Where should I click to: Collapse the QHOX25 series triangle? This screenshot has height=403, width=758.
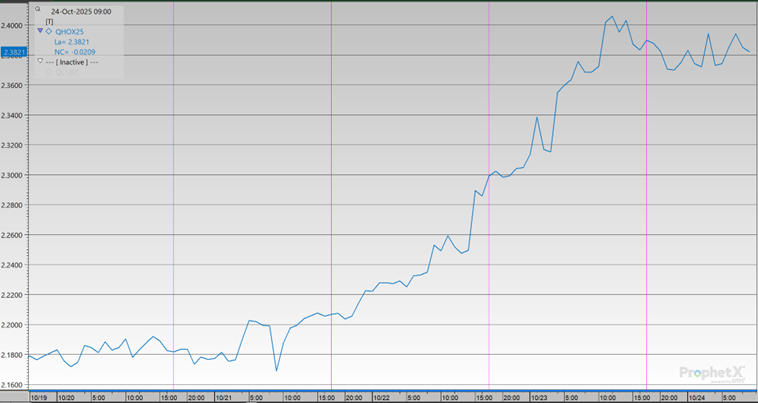point(40,31)
